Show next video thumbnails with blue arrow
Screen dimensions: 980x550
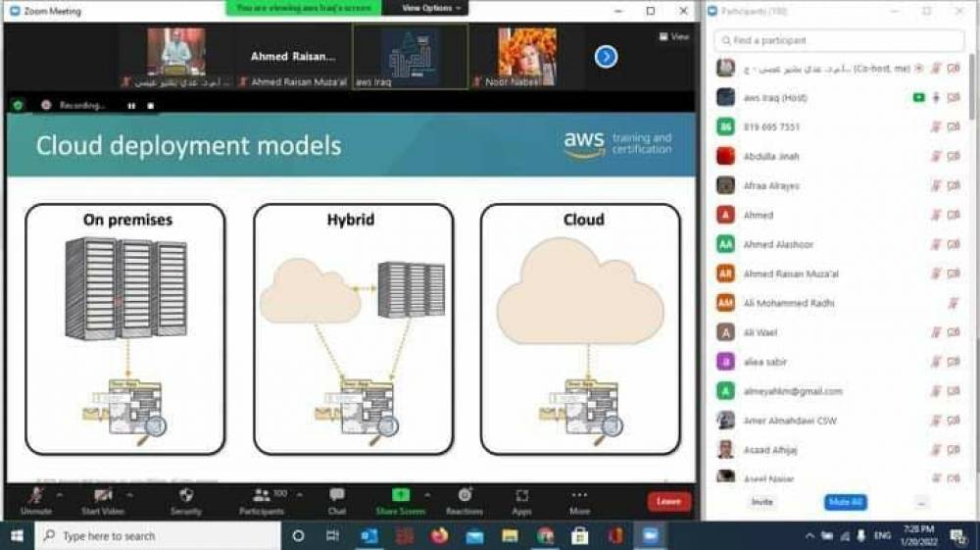(x=606, y=57)
